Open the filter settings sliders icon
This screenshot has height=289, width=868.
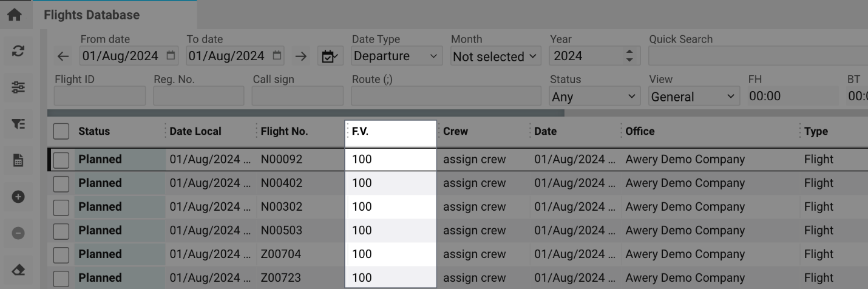point(18,88)
